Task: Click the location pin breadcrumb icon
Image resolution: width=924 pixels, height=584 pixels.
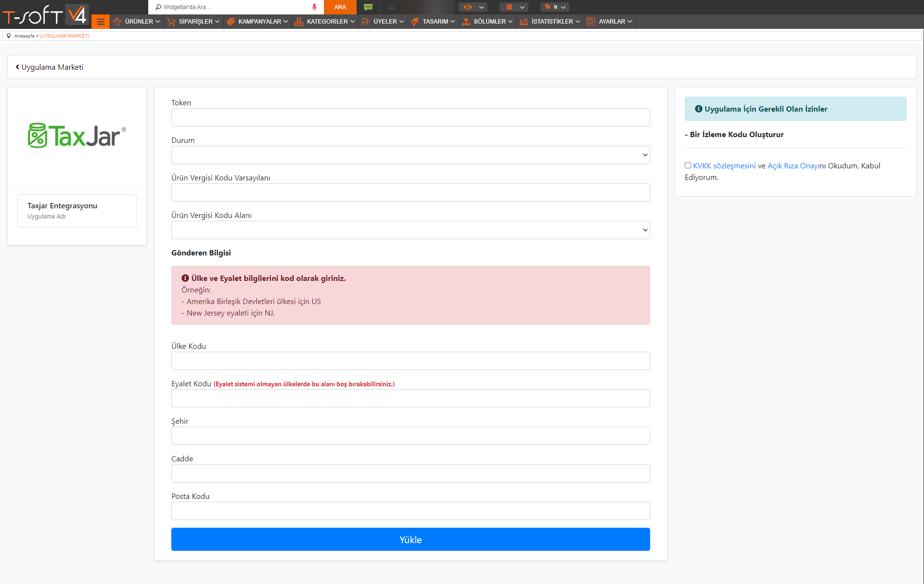Action: click(x=9, y=36)
